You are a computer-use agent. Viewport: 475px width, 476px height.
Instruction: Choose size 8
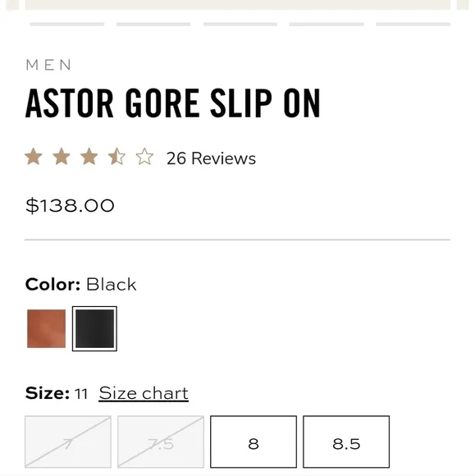(x=253, y=442)
